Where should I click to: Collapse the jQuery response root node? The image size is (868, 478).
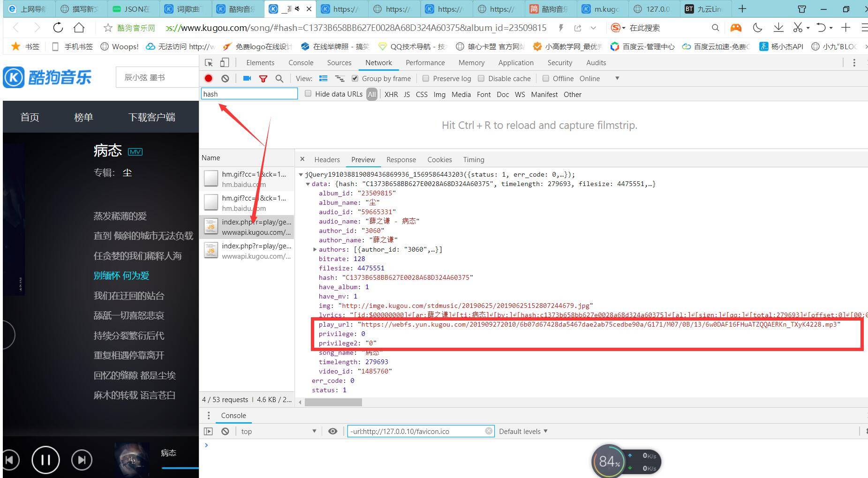(301, 174)
